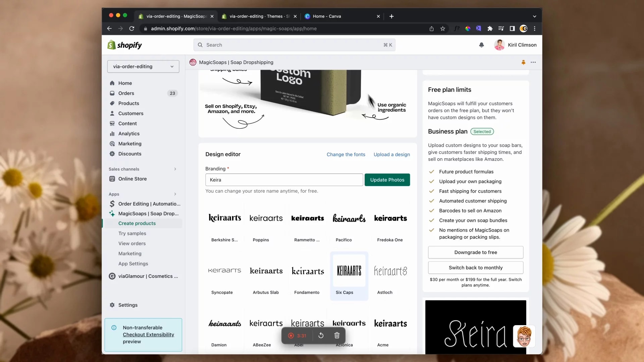Click the memoji avatar overlay

524,336
